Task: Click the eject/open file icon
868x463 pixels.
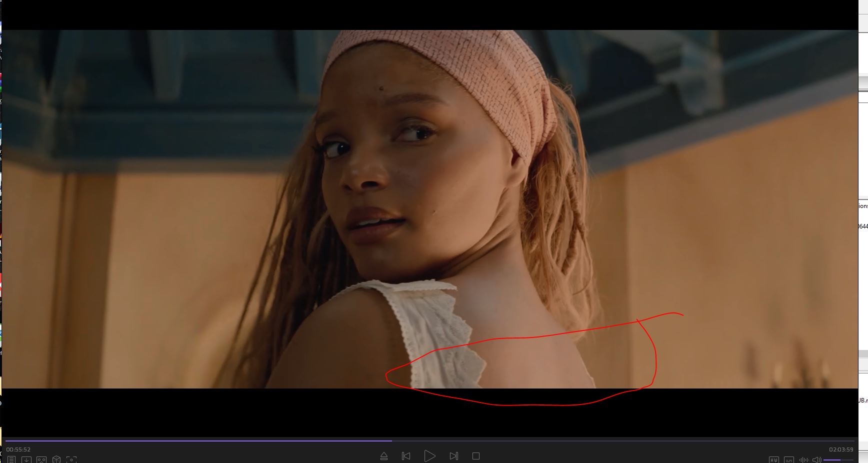Action: coord(383,456)
